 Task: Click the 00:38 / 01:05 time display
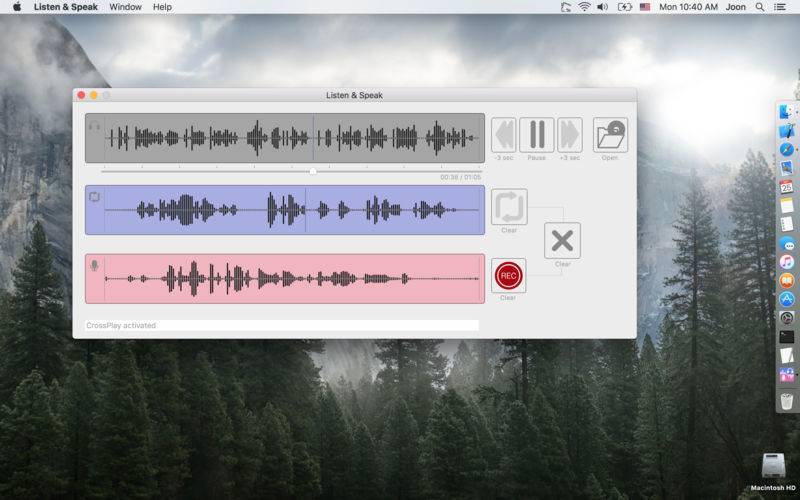click(x=460, y=177)
